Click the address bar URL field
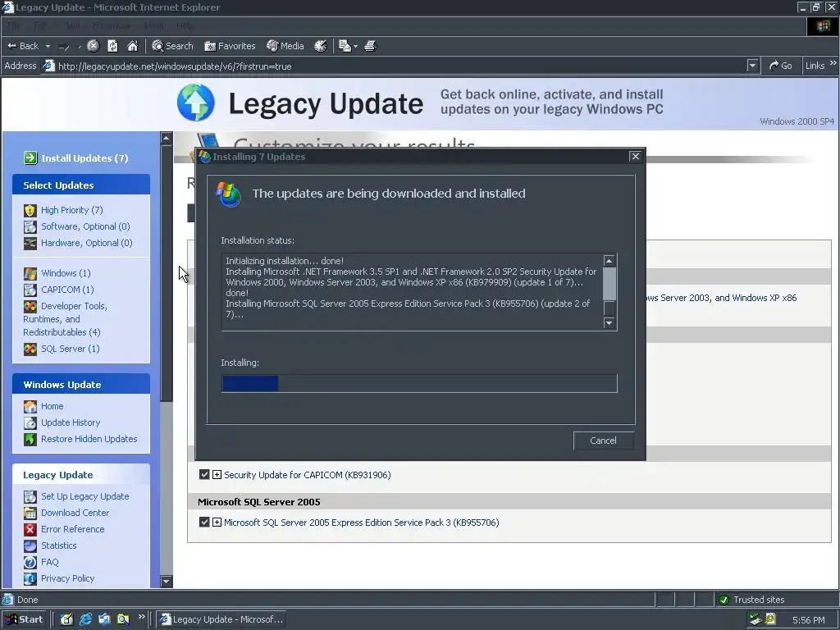The width and height of the screenshot is (840, 630). pyautogui.click(x=399, y=66)
